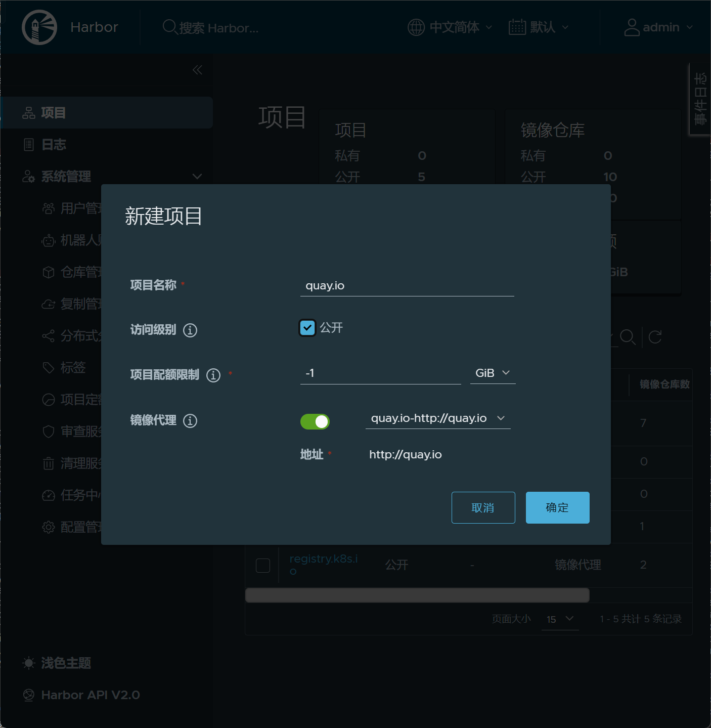711x728 pixels.
Task: Disable the 镜像代理 toggle switch
Action: 315,421
